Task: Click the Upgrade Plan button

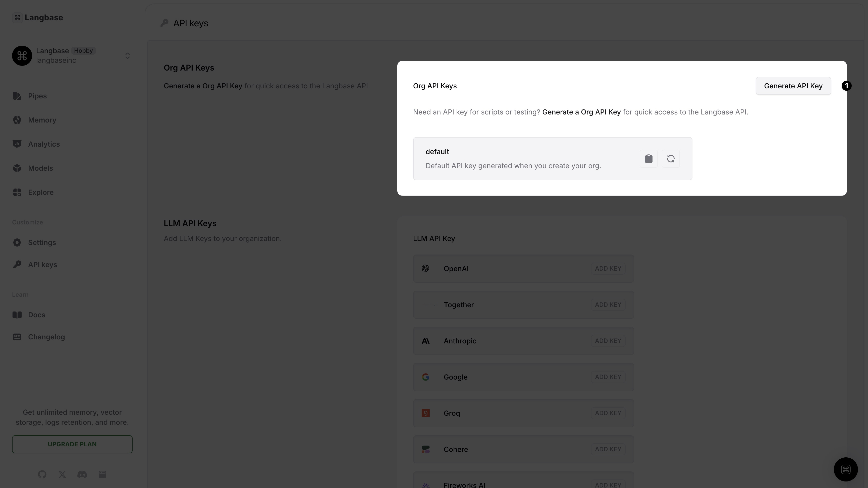Action: click(72, 444)
